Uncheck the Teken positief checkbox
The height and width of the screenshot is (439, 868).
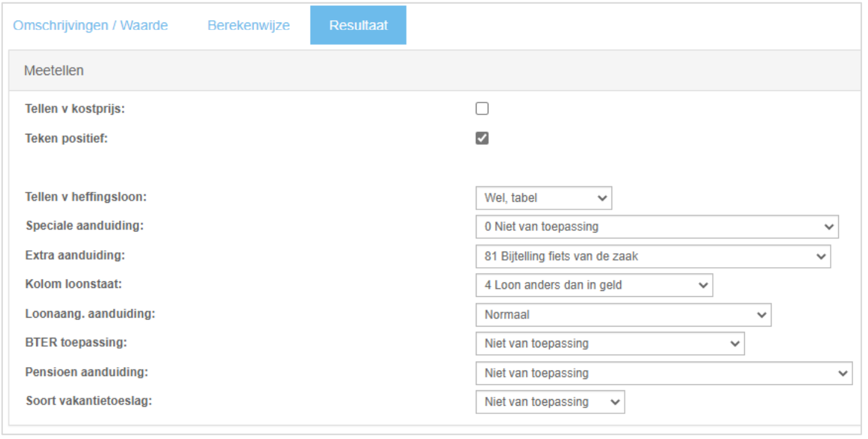(x=482, y=138)
